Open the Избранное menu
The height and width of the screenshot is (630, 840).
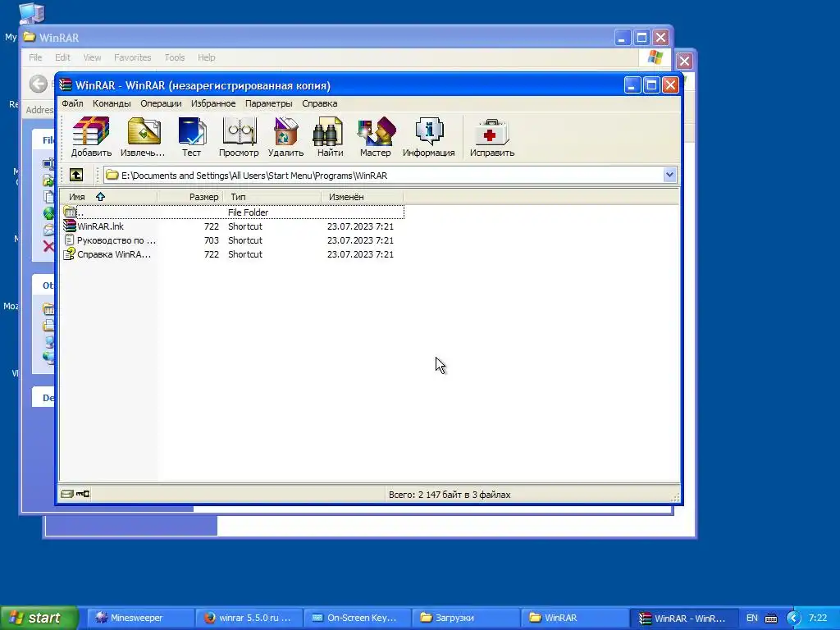click(x=213, y=103)
